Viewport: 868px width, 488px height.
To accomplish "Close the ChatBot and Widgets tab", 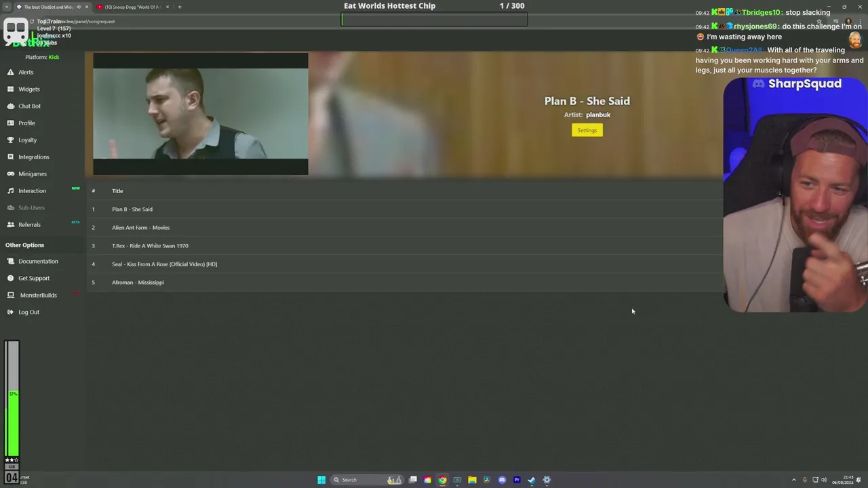I will 87,7.
